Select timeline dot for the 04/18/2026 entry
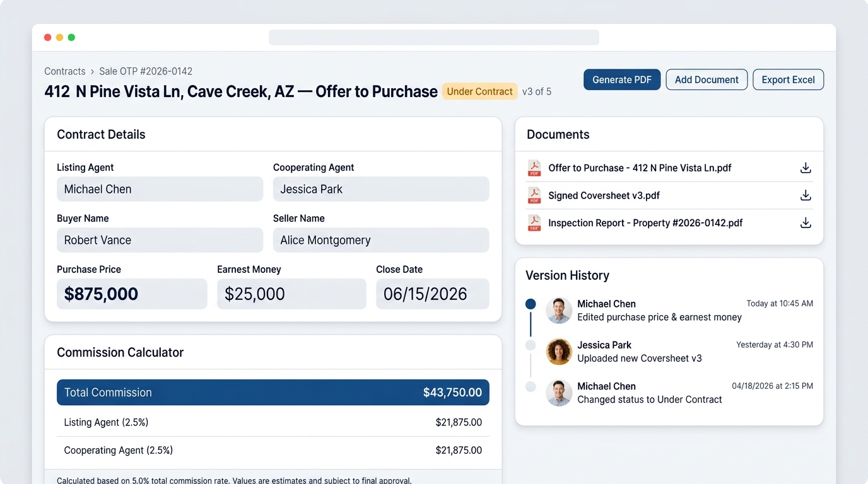The image size is (868, 484). click(x=531, y=386)
